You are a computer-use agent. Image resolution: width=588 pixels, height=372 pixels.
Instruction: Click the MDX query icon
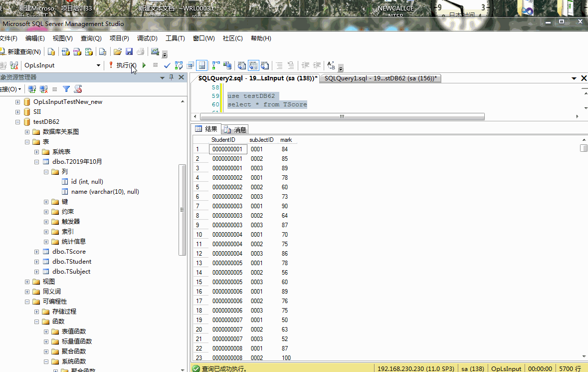tap(66, 52)
